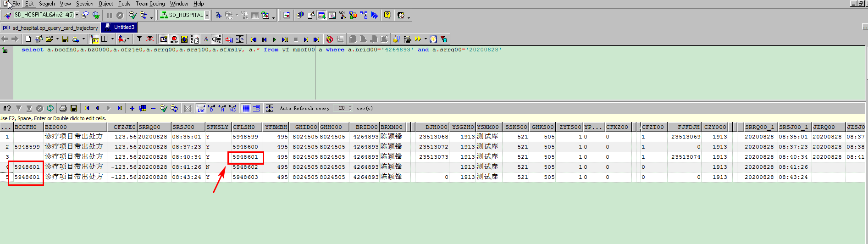868x244 pixels.
Task: Delete the record using the minus icon
Action: coord(153,108)
